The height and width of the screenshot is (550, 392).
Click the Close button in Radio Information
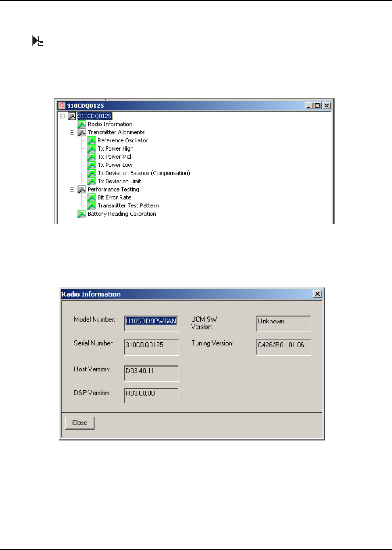tap(80, 423)
